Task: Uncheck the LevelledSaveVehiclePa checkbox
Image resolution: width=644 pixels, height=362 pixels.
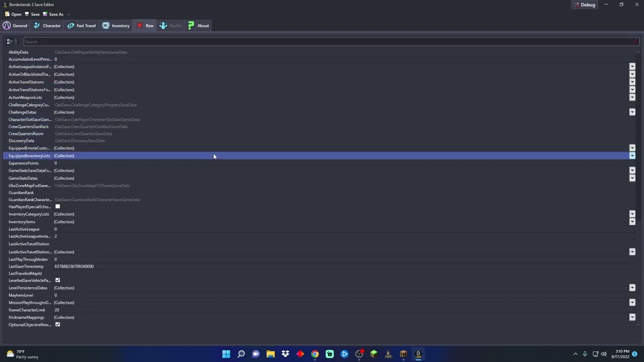Action: coord(57,280)
